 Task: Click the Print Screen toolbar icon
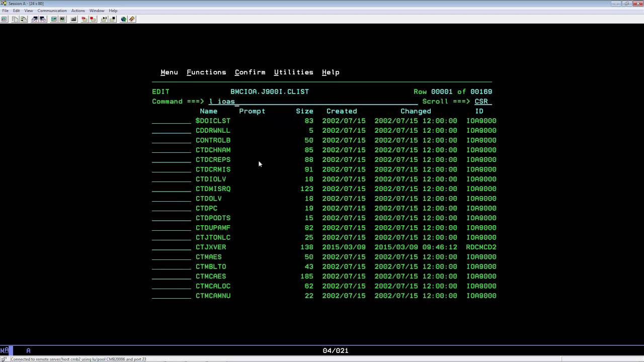(4, 19)
